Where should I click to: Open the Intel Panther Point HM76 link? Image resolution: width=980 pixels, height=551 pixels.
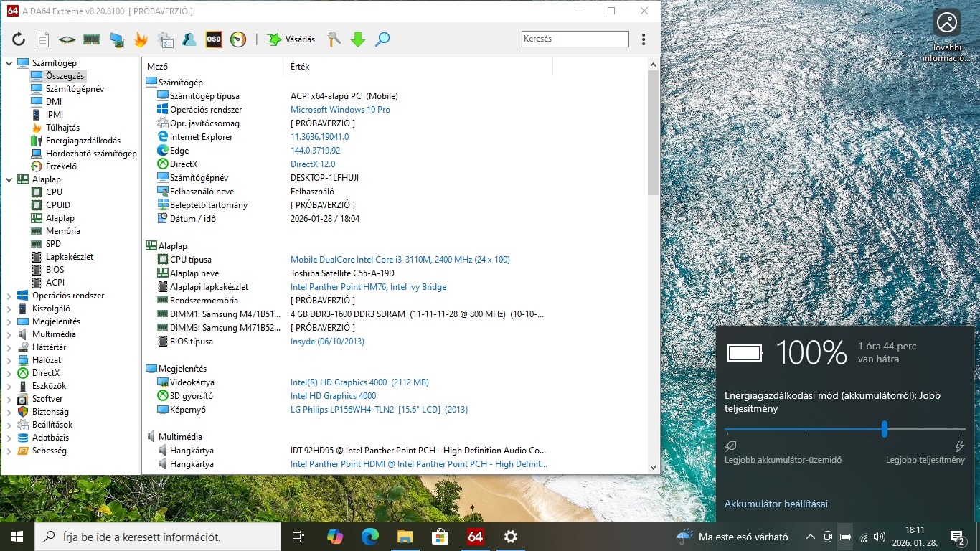click(368, 287)
